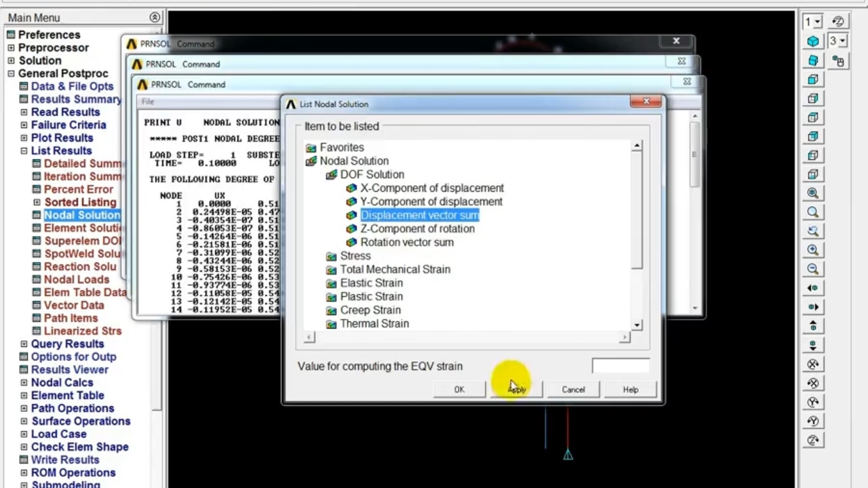Click the Rotate about positive Y icon
Screen dimensions: 868x488
[x=813, y=402]
